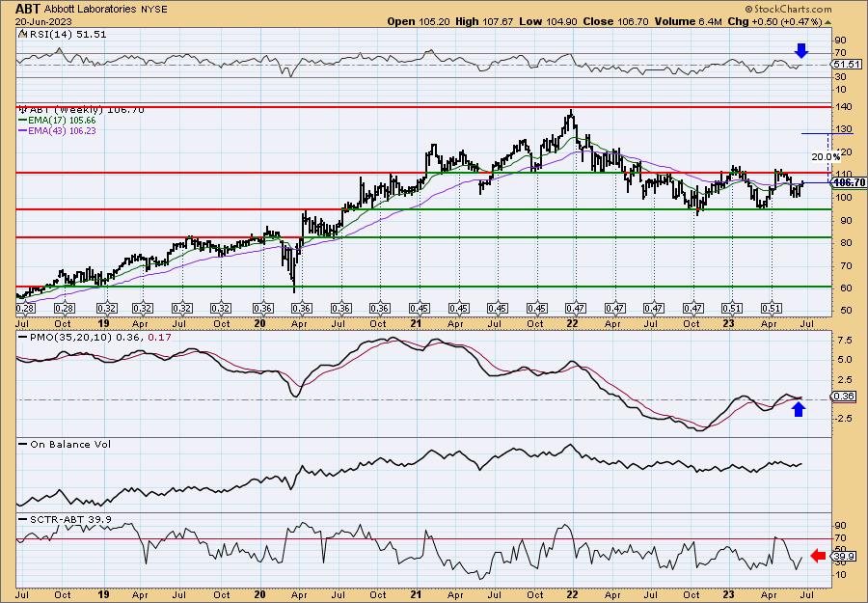Click the price-bar icon beside ABT (Weekly)
Image resolution: width=868 pixels, height=603 pixels.
tap(22, 109)
